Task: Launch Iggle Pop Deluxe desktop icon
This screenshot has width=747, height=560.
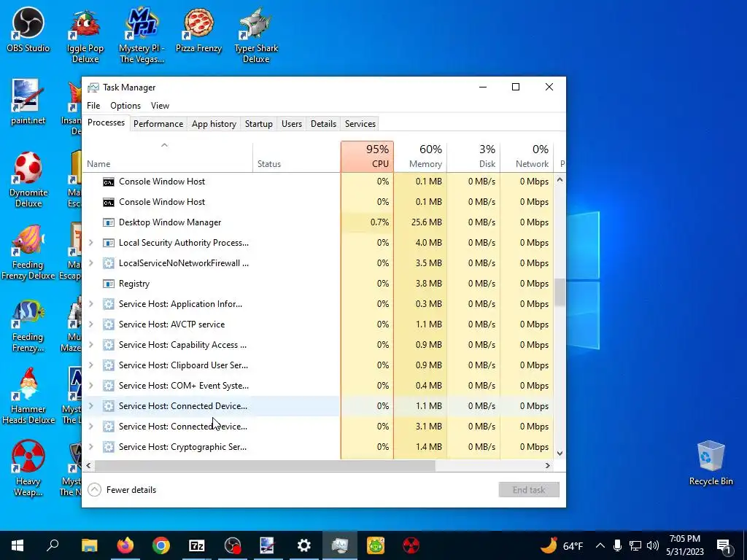Action: (x=85, y=36)
